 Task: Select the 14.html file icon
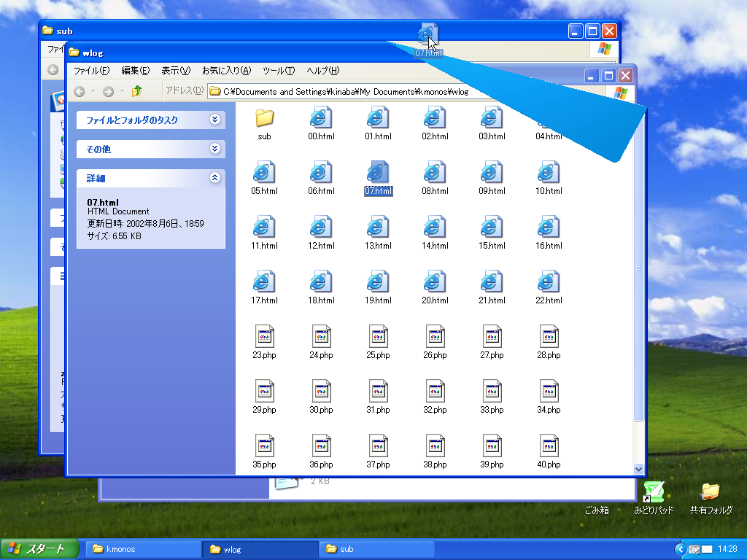pyautogui.click(x=435, y=227)
